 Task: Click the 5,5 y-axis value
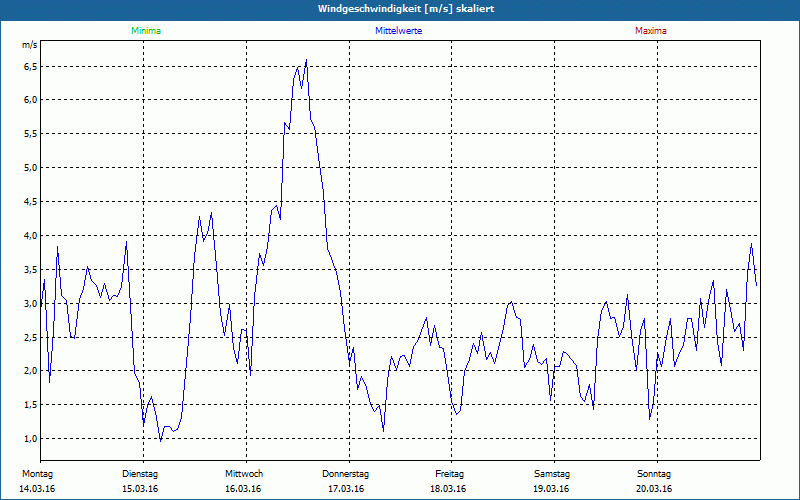[31, 134]
